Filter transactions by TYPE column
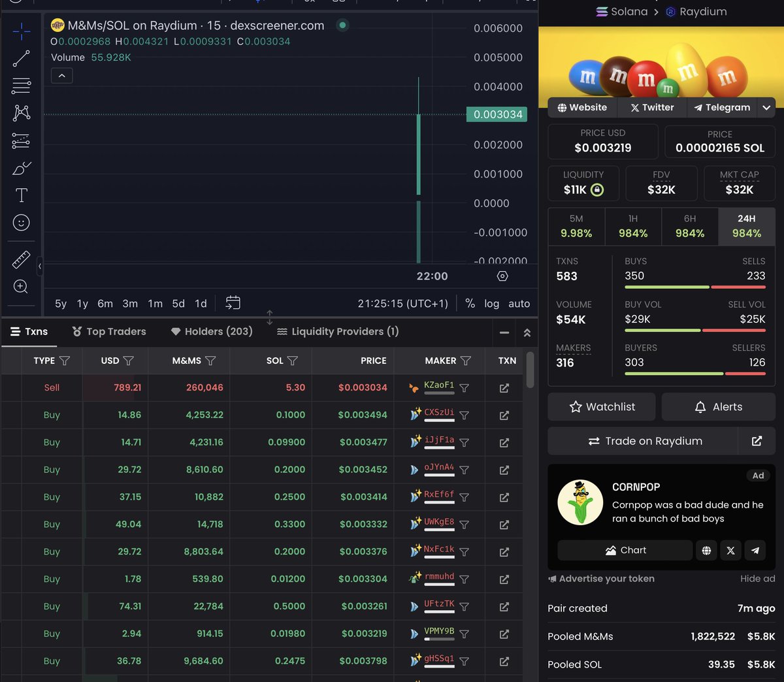 pos(65,361)
